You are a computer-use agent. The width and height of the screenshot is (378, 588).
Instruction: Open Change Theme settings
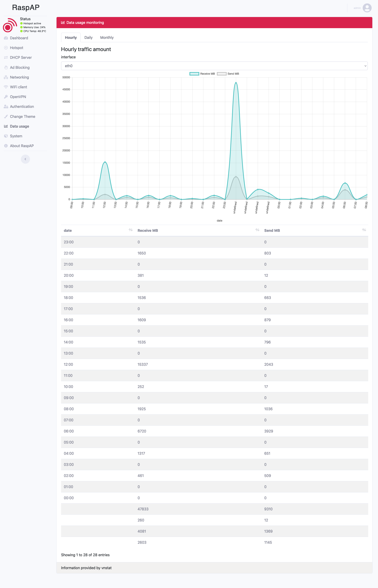click(22, 116)
